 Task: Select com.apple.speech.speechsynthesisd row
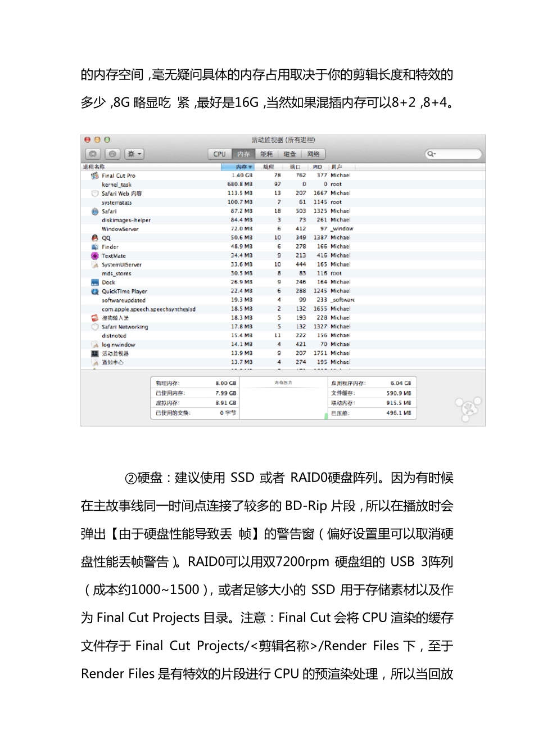[283, 309]
